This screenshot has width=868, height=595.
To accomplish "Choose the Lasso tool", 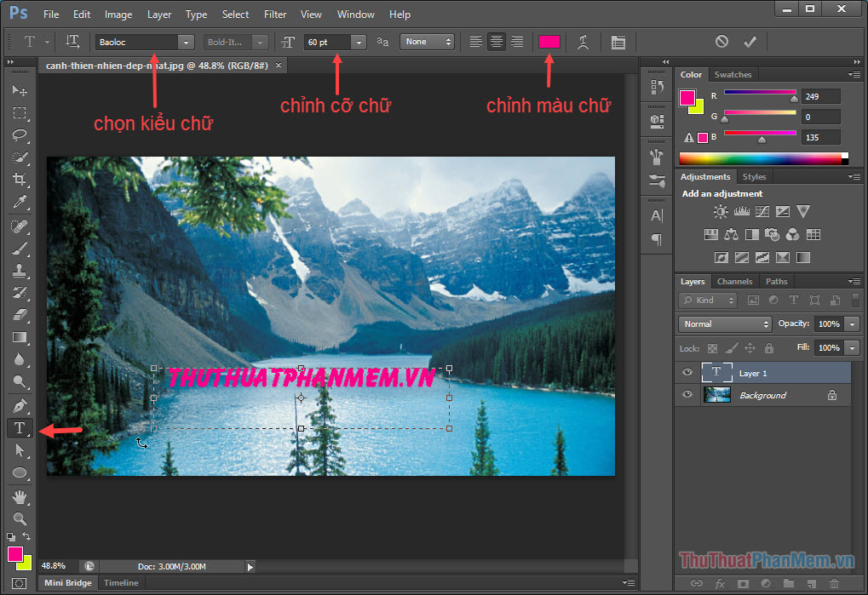I will coord(19,135).
